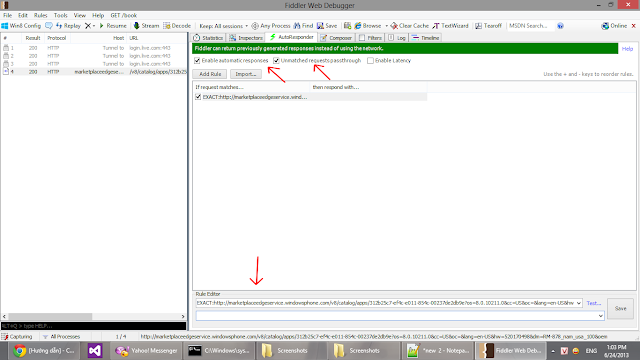Toggle Capturing in status bar
The height and width of the screenshot is (360, 640).
tap(17, 337)
